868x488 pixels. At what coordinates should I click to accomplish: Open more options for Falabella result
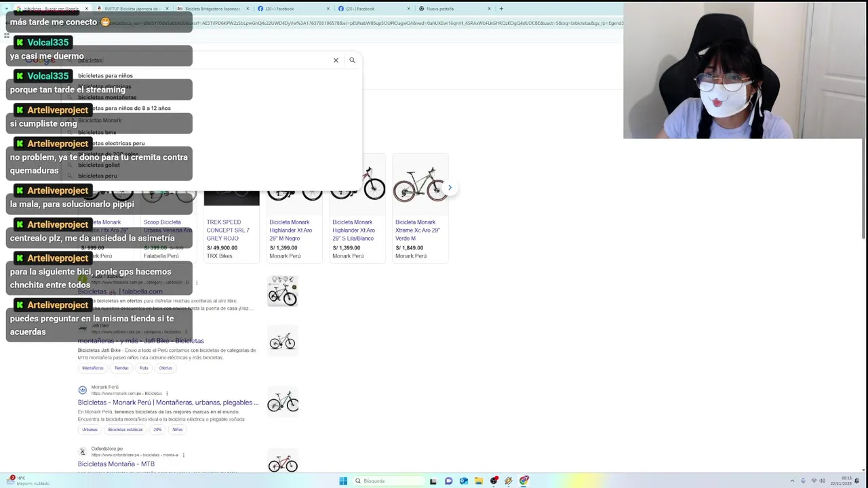click(x=197, y=282)
